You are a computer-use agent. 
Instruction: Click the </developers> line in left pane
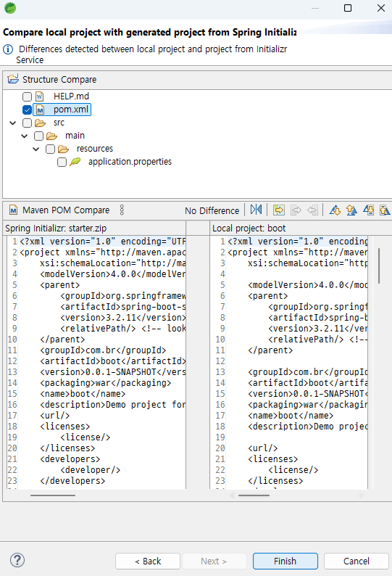pyautogui.click(x=72, y=481)
